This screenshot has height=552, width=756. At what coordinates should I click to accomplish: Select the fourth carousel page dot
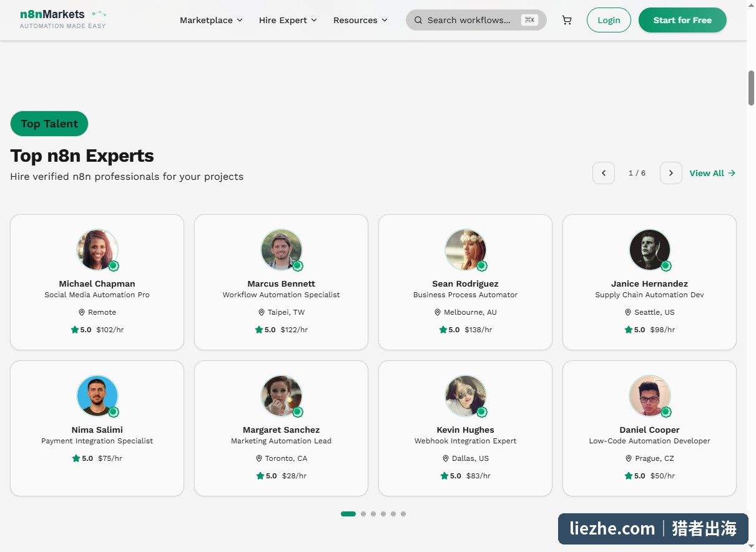point(383,514)
